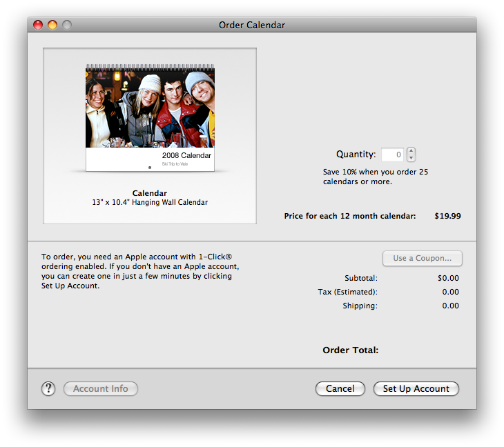Click the bold 'Calendar' caption under preview
The height and width of the screenshot is (447, 504).
point(150,193)
